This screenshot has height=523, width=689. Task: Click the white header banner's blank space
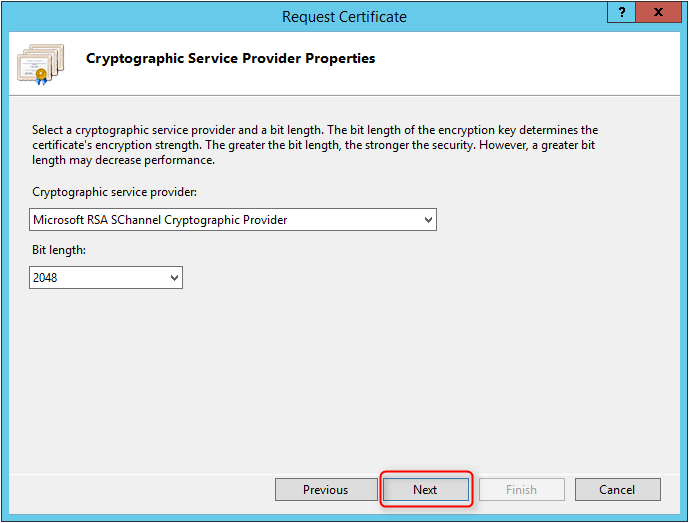[x=527, y=64]
